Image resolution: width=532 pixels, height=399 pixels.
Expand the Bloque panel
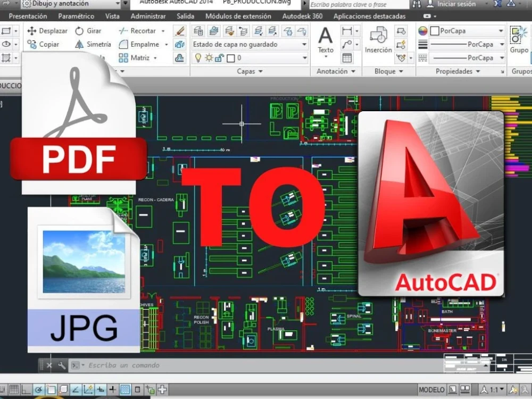(389, 71)
